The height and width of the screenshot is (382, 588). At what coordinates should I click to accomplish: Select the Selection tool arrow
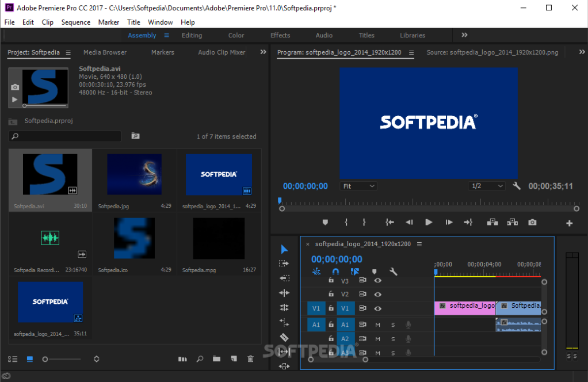(x=284, y=249)
